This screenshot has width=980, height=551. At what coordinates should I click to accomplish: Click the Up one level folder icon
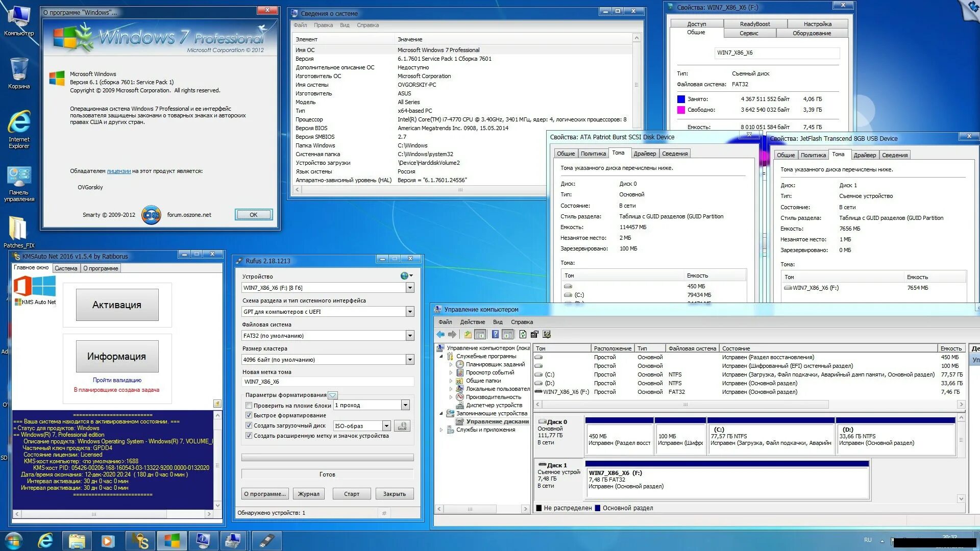(468, 335)
